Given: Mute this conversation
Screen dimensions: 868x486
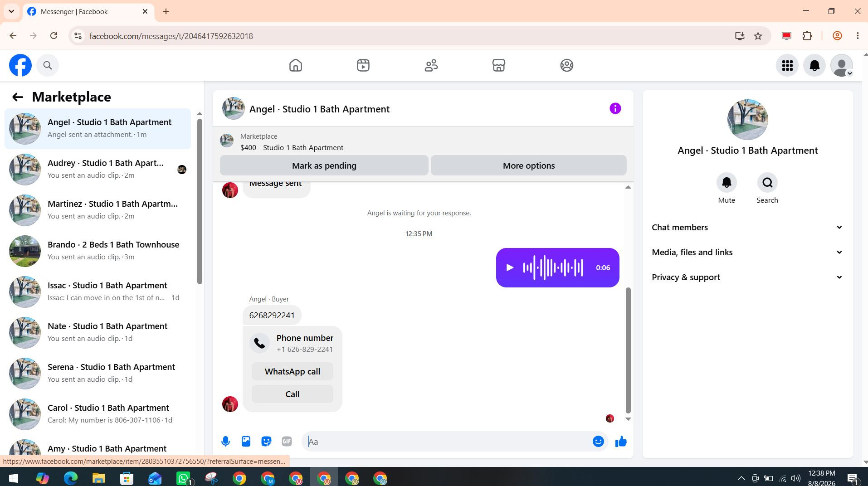Looking at the screenshot, I should [727, 183].
